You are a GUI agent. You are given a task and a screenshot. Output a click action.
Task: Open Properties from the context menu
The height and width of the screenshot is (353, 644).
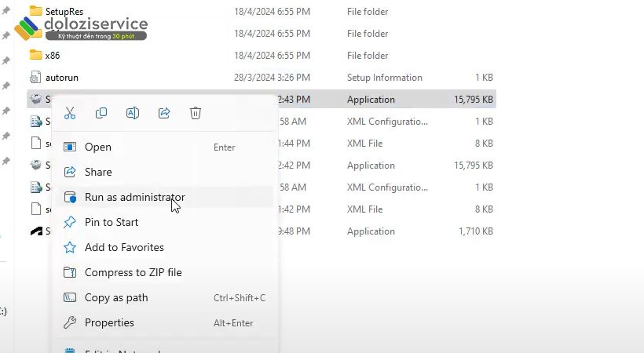click(164, 322)
